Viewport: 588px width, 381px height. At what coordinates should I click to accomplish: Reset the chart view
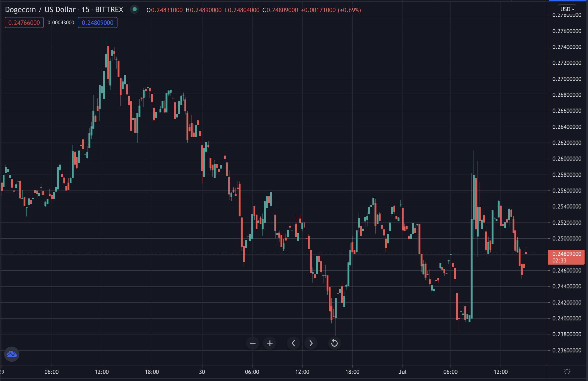pyautogui.click(x=334, y=343)
